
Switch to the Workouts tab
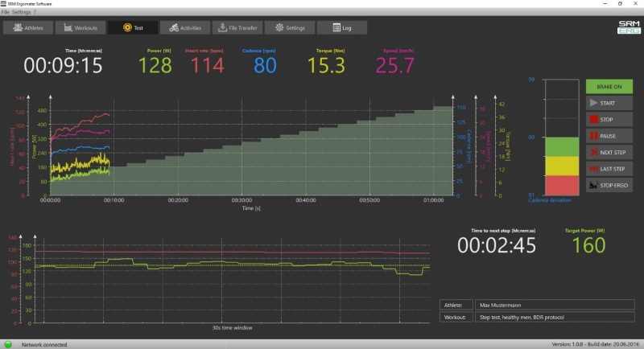[x=80, y=27]
